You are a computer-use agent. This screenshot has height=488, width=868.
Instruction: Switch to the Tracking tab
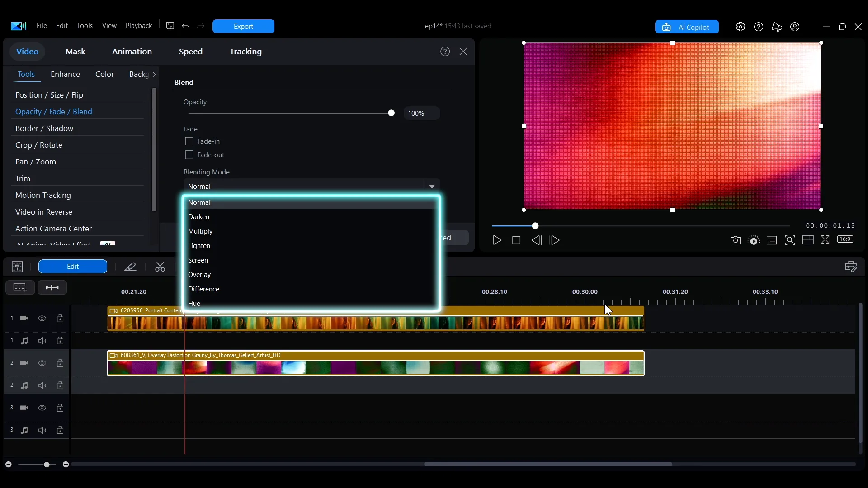pyautogui.click(x=245, y=52)
